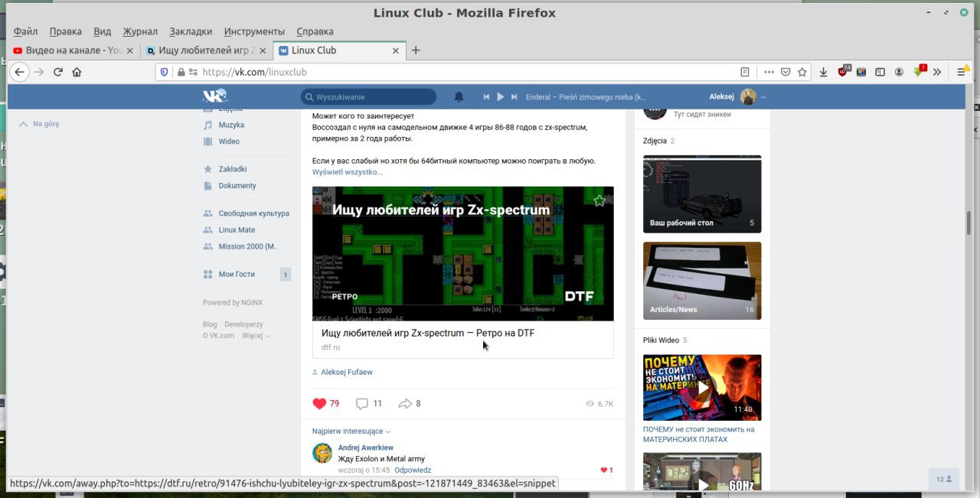This screenshot has height=498, width=980.
Task: Open the Firefox hamburger menu
Action: (x=962, y=71)
